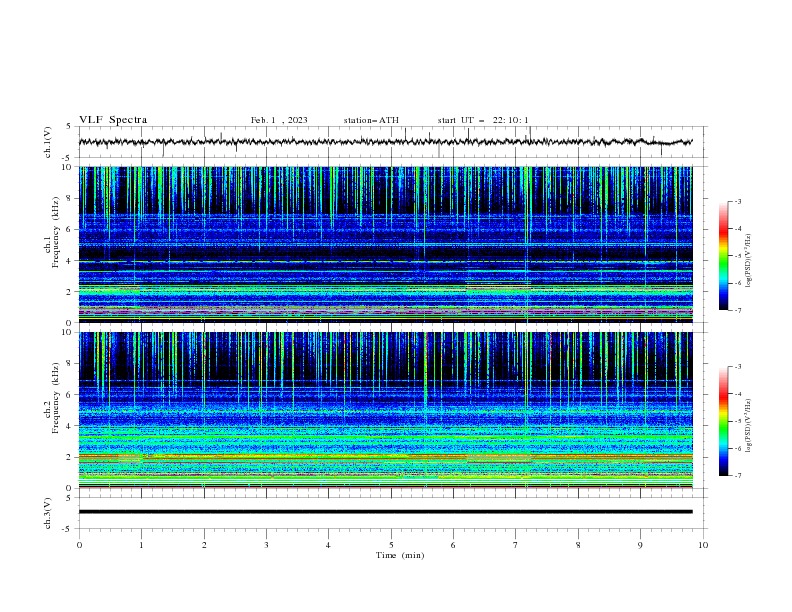Screen dimensions: 792x612
Task: Click the '4' kHz tick on ch.2 axis
Action: pos(70,426)
